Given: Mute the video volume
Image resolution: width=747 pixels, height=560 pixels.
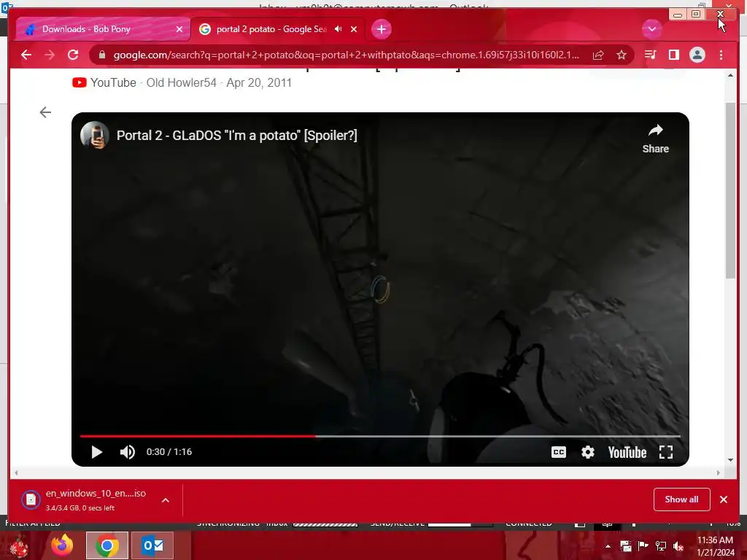Looking at the screenshot, I should [127, 452].
